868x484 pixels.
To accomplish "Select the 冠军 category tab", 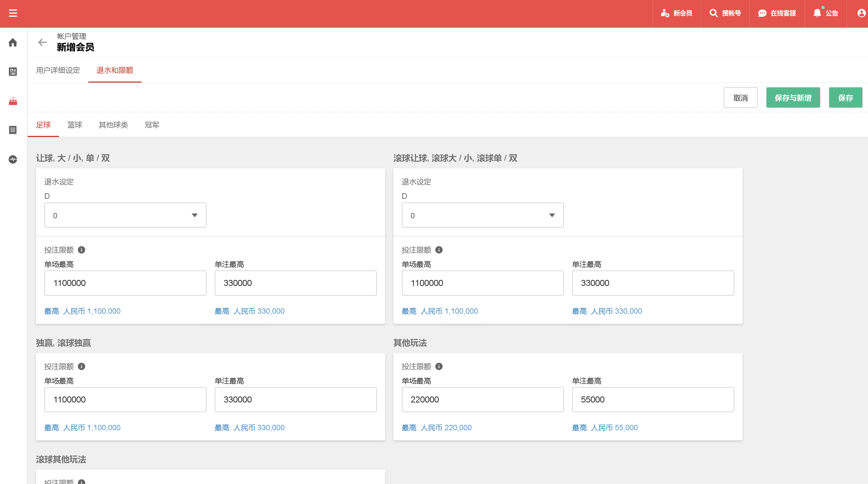I will click(152, 125).
